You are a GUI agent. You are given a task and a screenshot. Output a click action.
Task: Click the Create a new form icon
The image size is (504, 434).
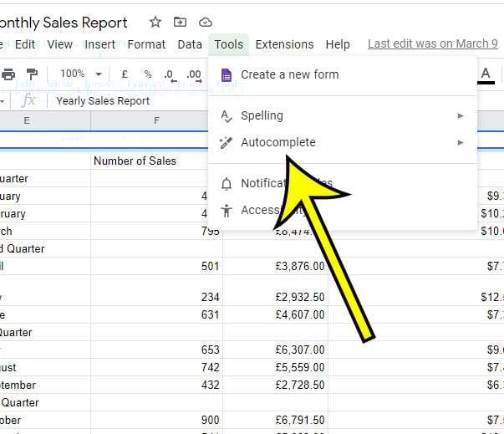[x=227, y=75]
